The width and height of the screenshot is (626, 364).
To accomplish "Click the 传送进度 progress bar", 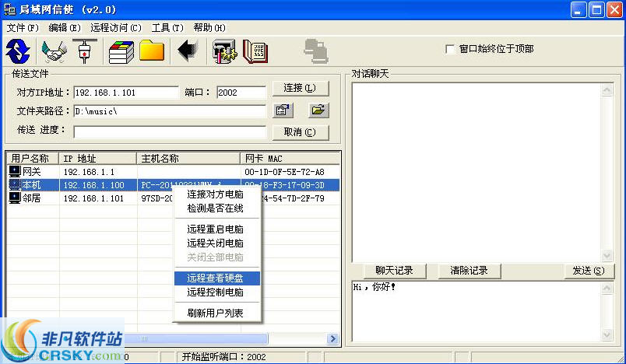I will click(170, 132).
